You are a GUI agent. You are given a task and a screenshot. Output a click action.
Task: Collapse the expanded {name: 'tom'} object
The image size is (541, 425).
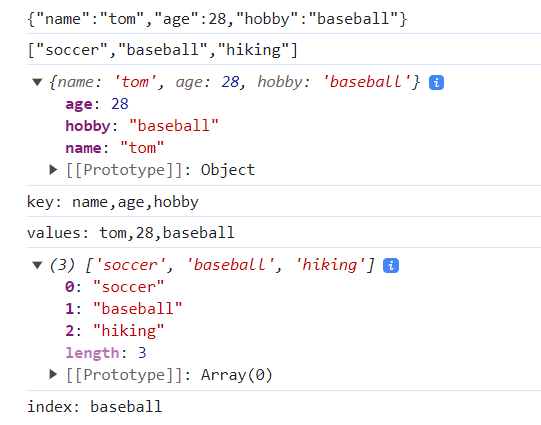pyautogui.click(x=37, y=82)
